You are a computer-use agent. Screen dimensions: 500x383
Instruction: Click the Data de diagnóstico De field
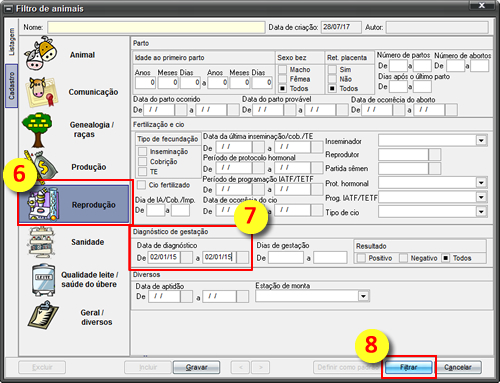[164, 257]
